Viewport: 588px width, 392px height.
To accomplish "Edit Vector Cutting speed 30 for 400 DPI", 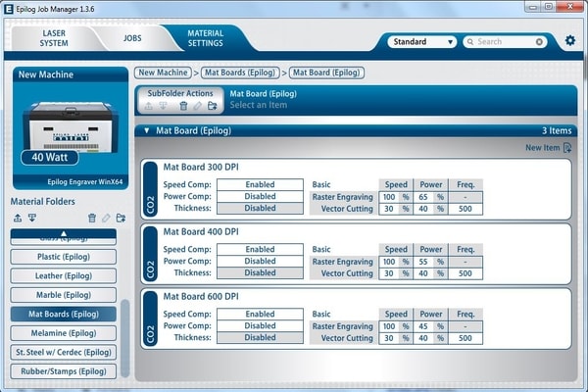I will [x=389, y=273].
